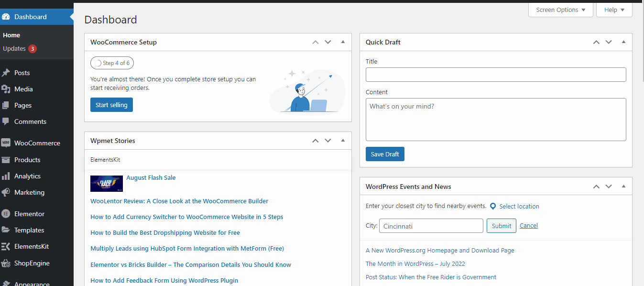This screenshot has width=644, height=286.
Task: Move WooCommerce Setup widget down
Action: (x=328, y=42)
